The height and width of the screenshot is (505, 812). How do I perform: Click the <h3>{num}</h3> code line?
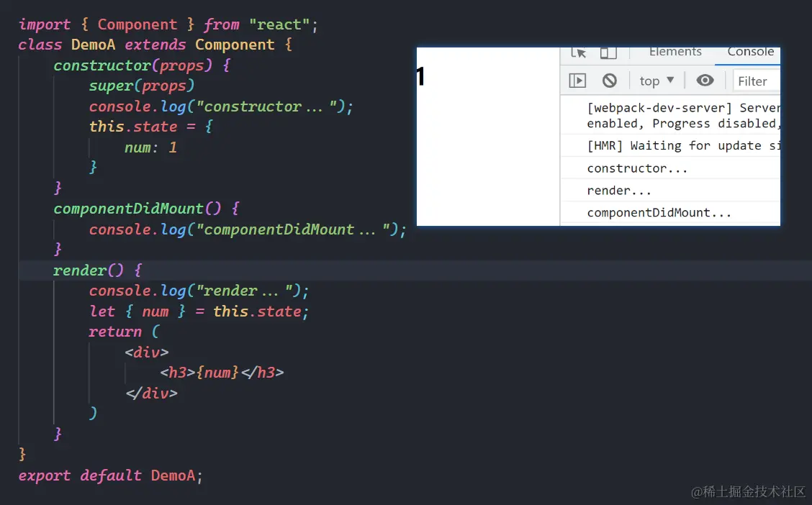tap(222, 373)
